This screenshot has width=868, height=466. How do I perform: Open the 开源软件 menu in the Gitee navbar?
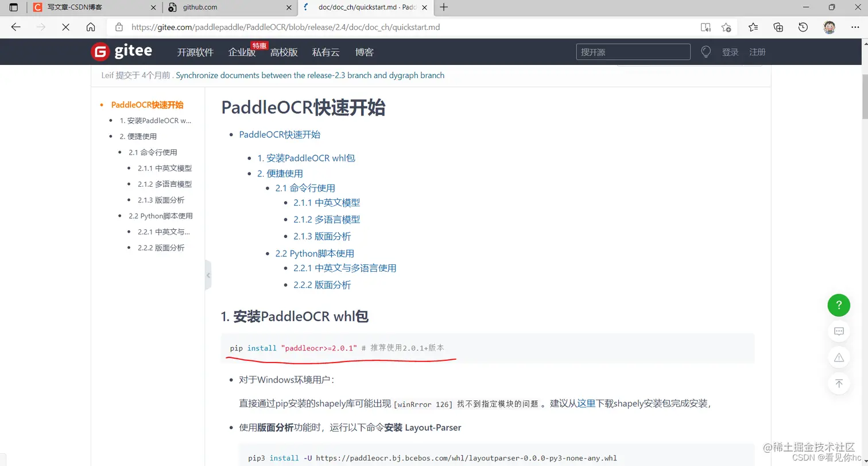pyautogui.click(x=195, y=52)
